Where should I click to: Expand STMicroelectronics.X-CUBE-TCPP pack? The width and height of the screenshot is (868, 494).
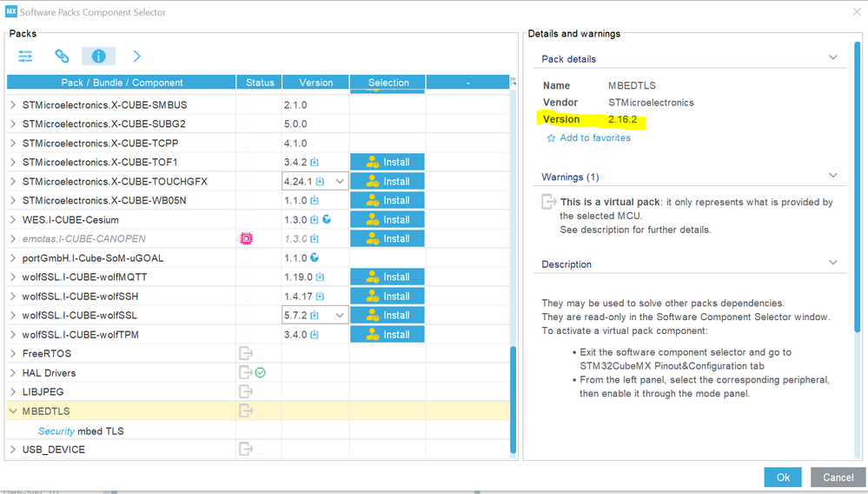click(x=13, y=143)
